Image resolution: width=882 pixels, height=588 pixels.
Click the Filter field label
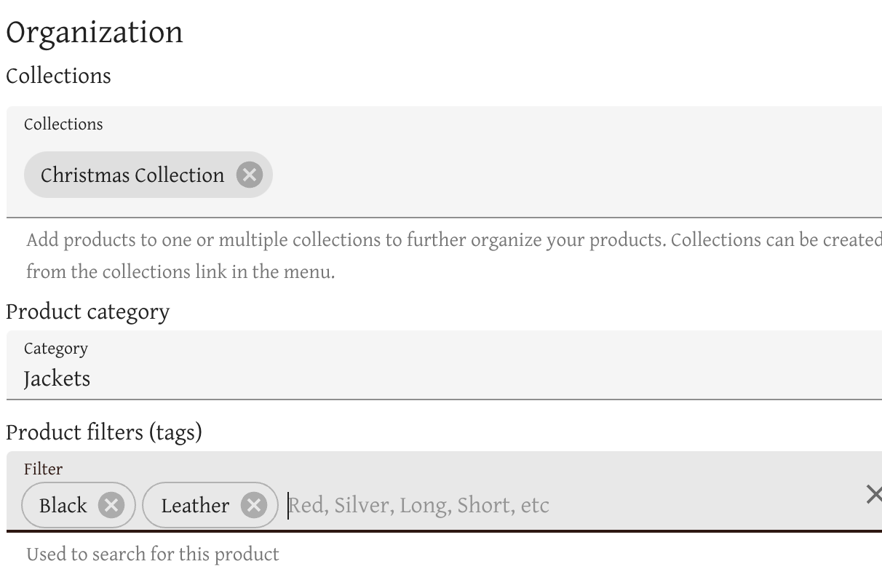tap(43, 469)
